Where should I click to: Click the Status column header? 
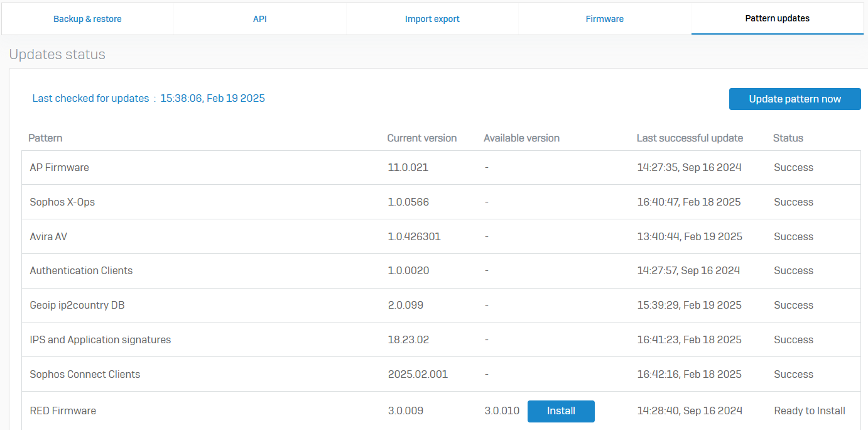788,138
